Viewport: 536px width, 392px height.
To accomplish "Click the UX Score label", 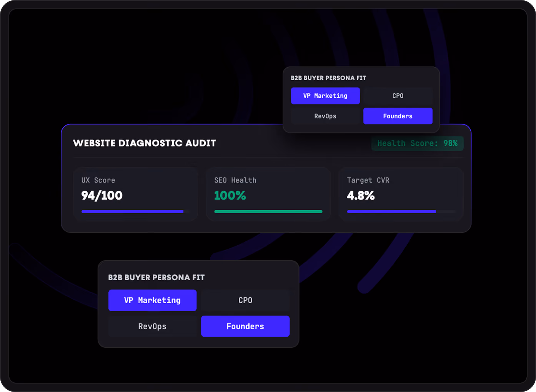I will (x=98, y=180).
